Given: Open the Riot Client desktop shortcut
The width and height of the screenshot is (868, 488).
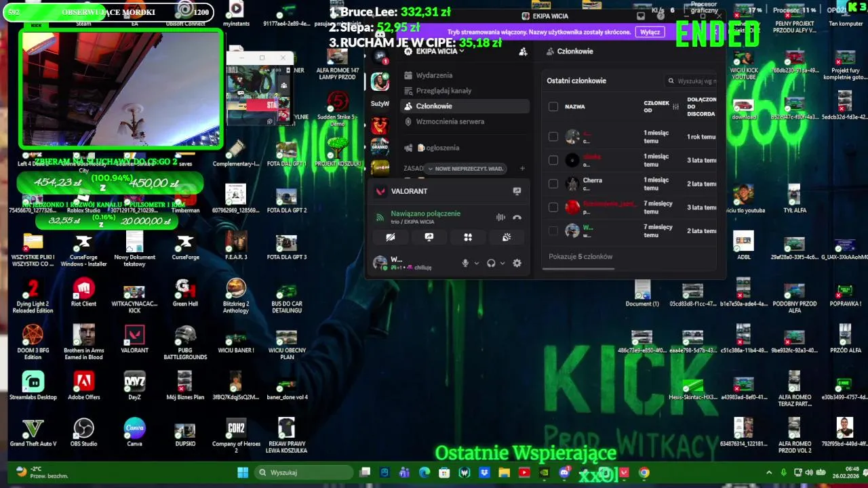Looking at the screenshot, I should tap(83, 293).
